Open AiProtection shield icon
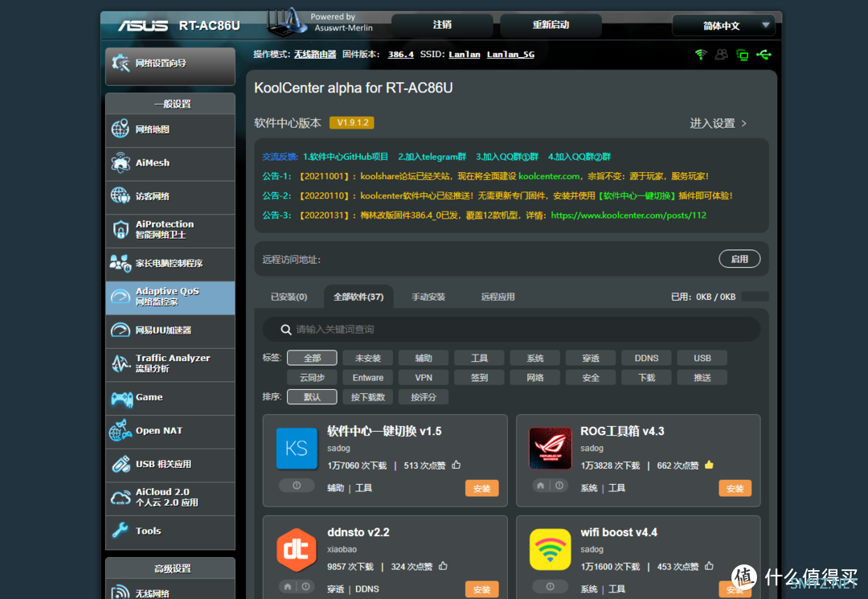868x599 pixels. (x=120, y=229)
